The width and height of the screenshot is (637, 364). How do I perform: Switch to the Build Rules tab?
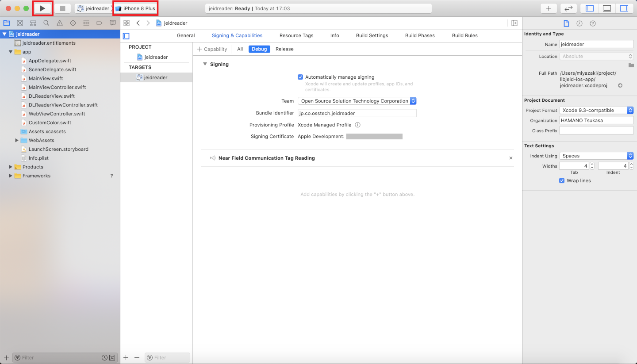click(x=465, y=35)
